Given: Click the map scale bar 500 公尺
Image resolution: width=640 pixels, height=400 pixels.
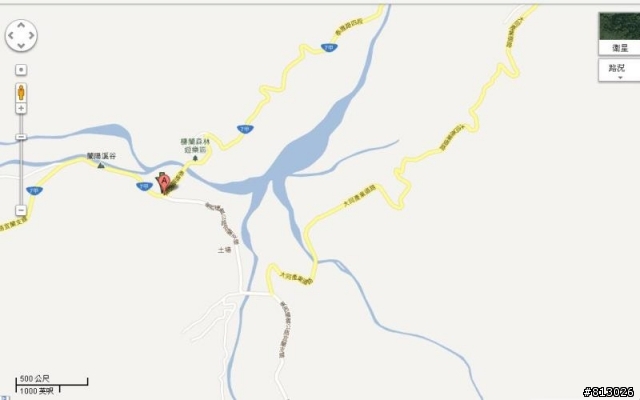Looking at the screenshot, I should tap(52, 381).
